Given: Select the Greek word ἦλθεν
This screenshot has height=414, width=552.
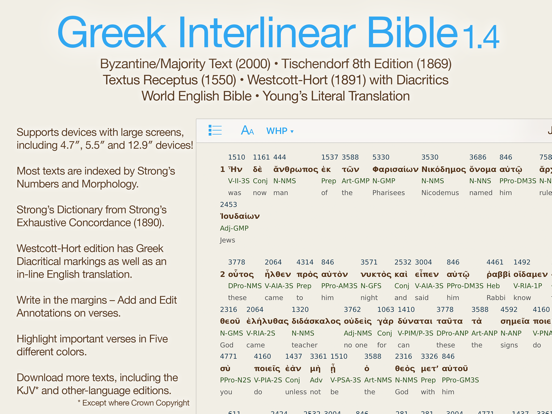Looking at the screenshot, I should pos(278,274).
